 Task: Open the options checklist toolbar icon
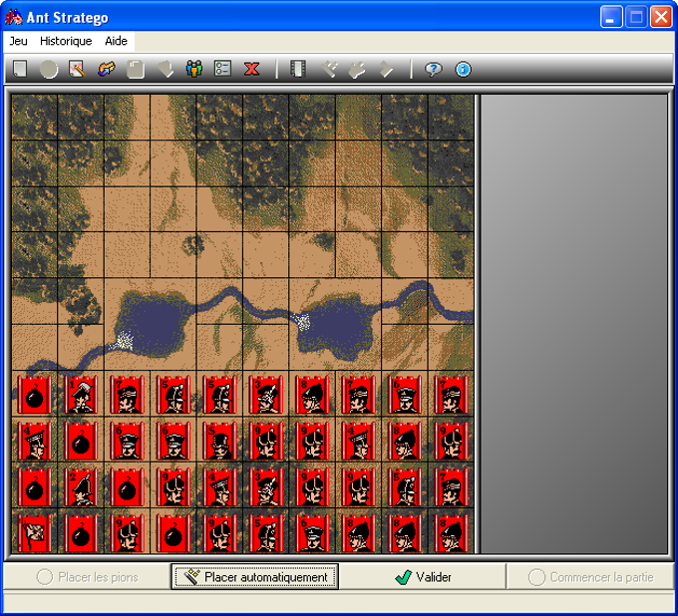tap(222, 69)
